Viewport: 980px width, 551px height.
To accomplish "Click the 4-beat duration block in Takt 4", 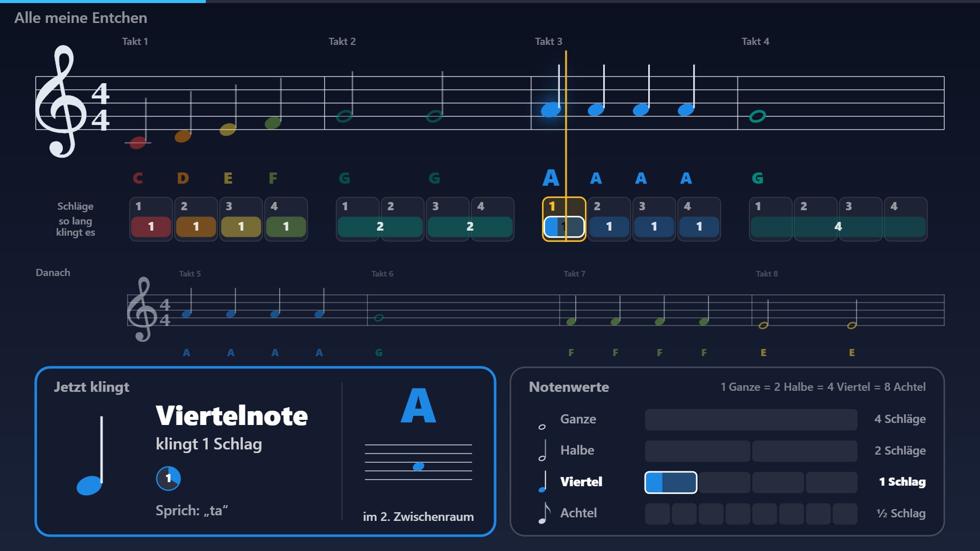I will [x=838, y=227].
